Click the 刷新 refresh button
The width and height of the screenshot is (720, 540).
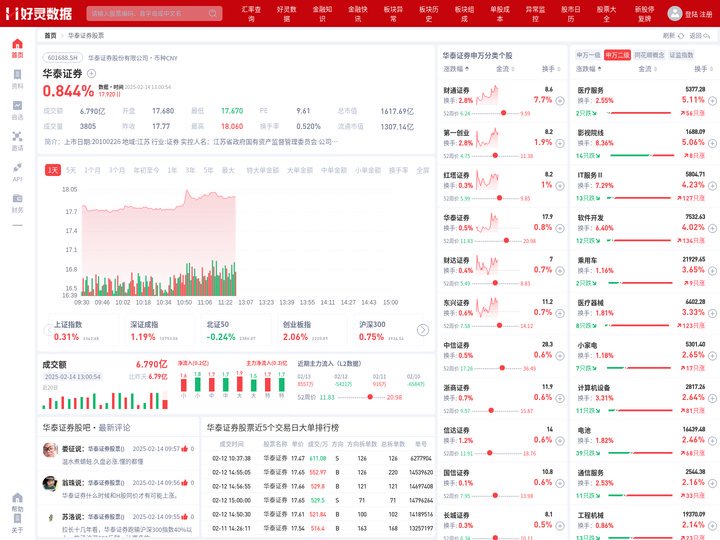[x=673, y=35]
